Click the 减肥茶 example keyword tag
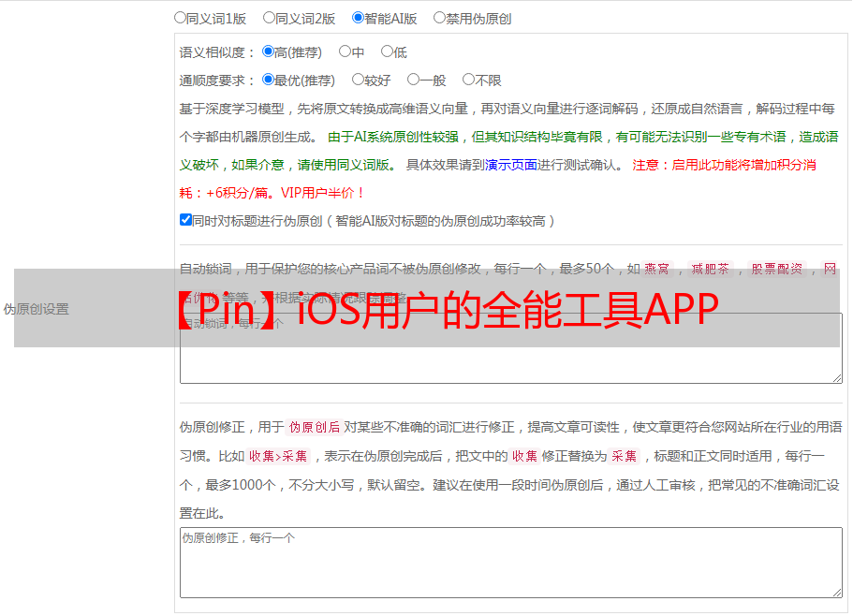This screenshot has width=853, height=616. (710, 269)
